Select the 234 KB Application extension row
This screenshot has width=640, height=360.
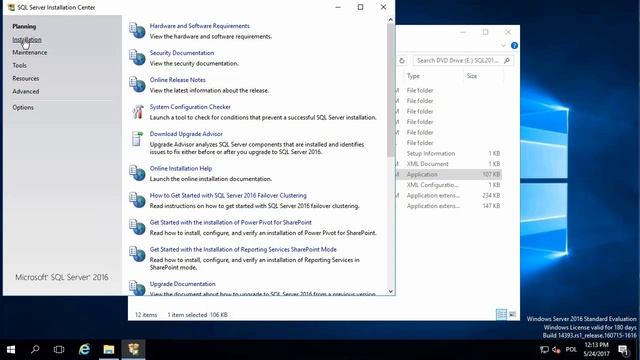coord(449,196)
